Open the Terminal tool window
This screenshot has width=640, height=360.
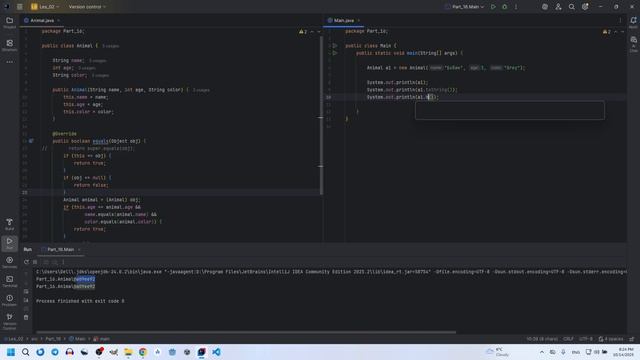coord(9,281)
